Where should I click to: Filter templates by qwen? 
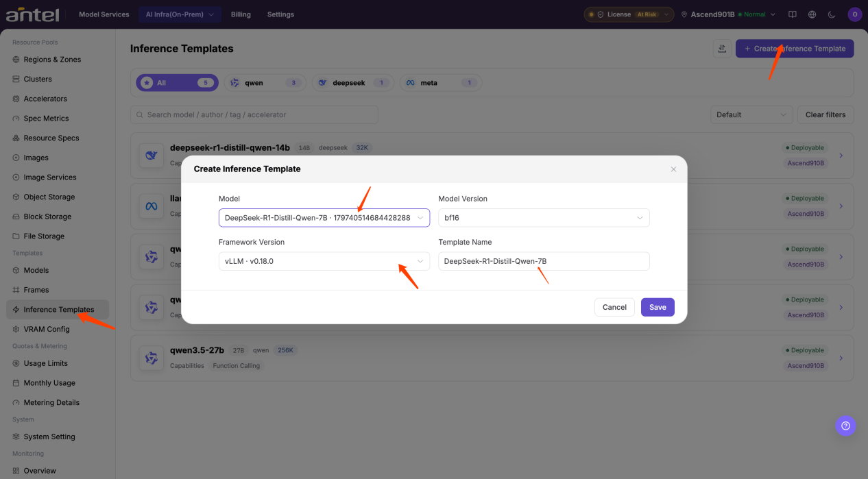[265, 83]
